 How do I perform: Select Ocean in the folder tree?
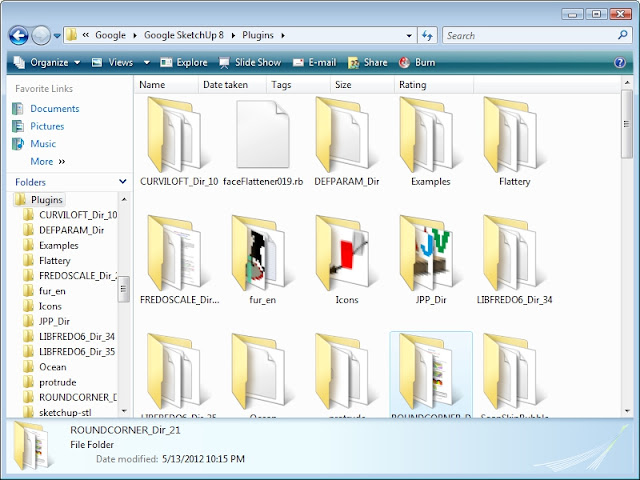pyautogui.click(x=45, y=367)
